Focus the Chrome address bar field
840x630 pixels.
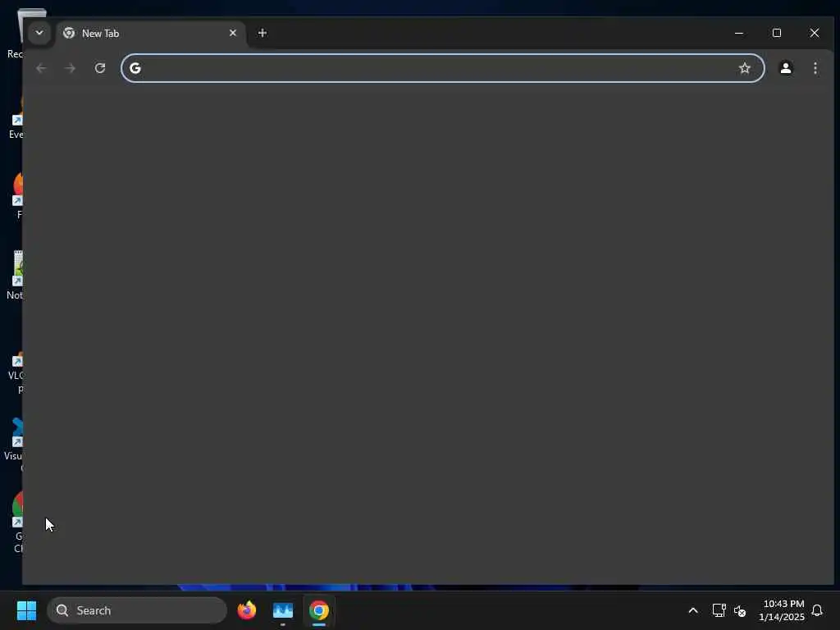point(442,68)
